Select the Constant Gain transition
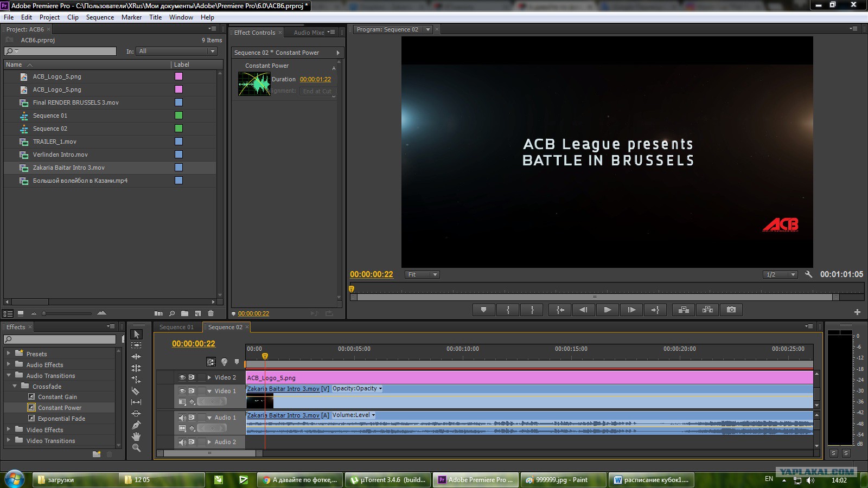 [x=58, y=397]
